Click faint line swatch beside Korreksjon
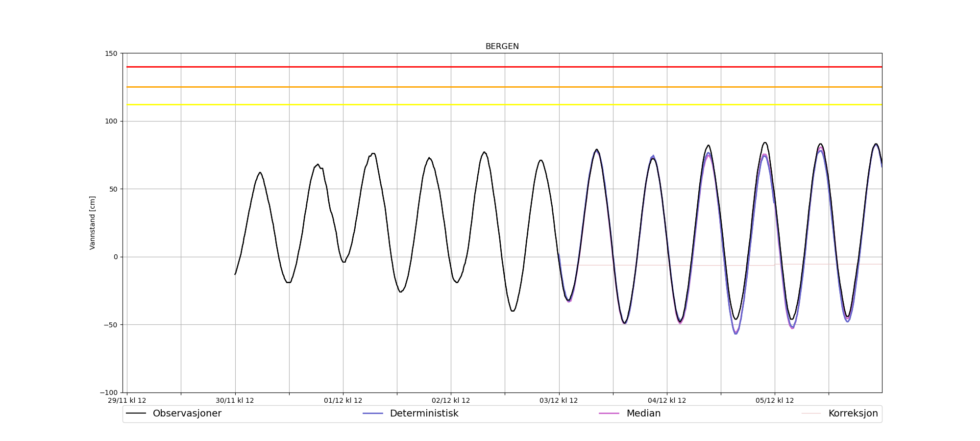Screen dimensions: 980x441 811,414
